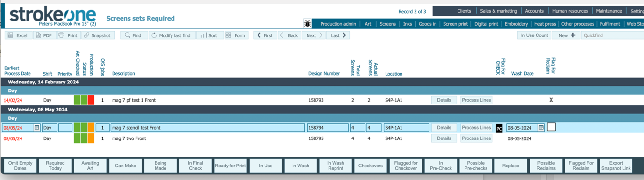Open the Production admin tab
This screenshot has height=180, width=644.
pyautogui.click(x=338, y=24)
